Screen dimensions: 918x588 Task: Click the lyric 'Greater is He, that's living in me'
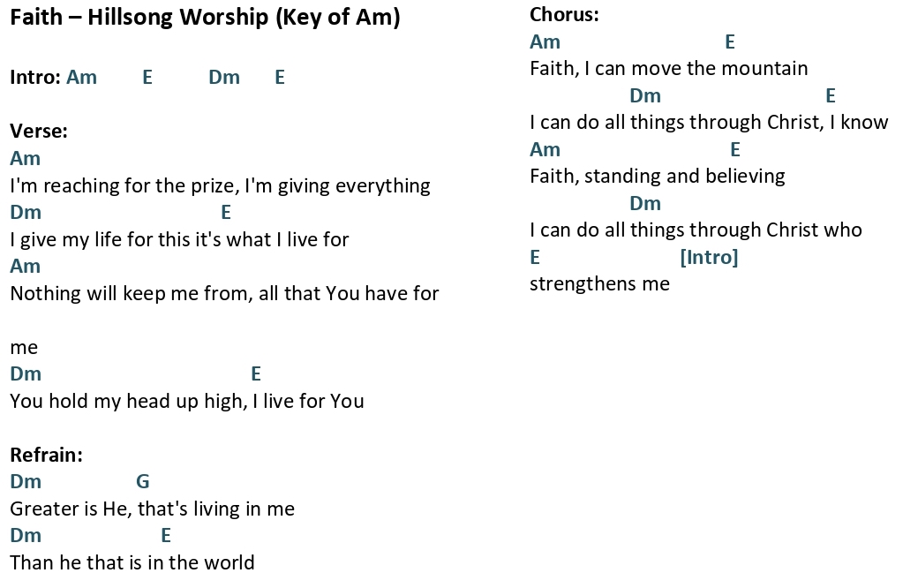(152, 509)
